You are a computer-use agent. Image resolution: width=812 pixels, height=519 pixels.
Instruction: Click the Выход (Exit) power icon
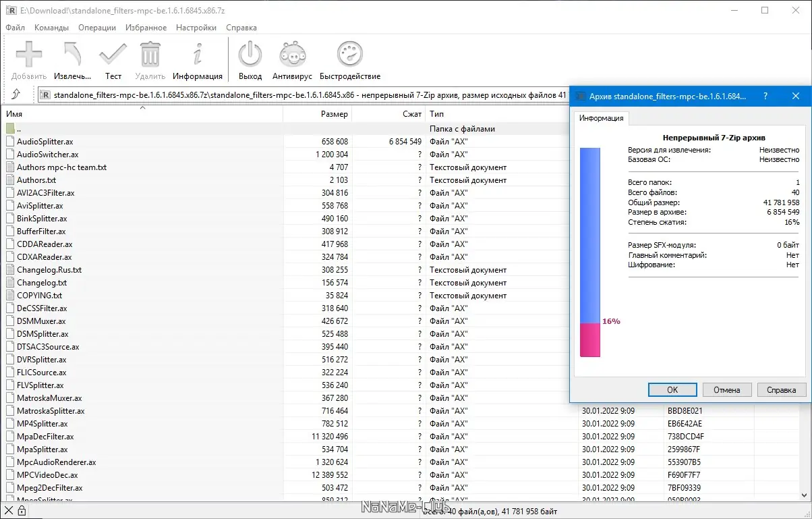[x=250, y=60]
